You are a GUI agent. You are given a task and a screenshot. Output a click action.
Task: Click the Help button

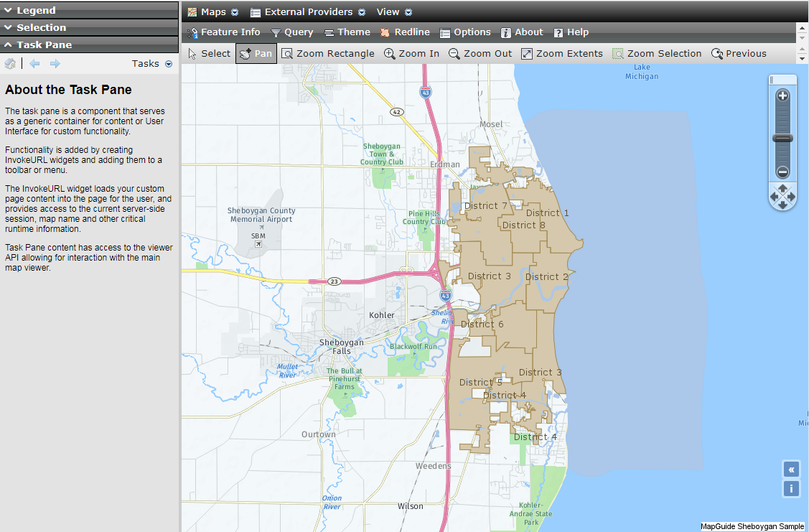(x=571, y=32)
